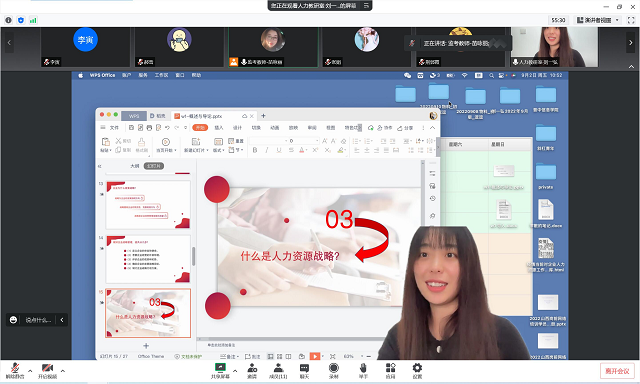This screenshot has width=640, height=384.
Task: Add new document tab plus button
Action: click(x=263, y=116)
